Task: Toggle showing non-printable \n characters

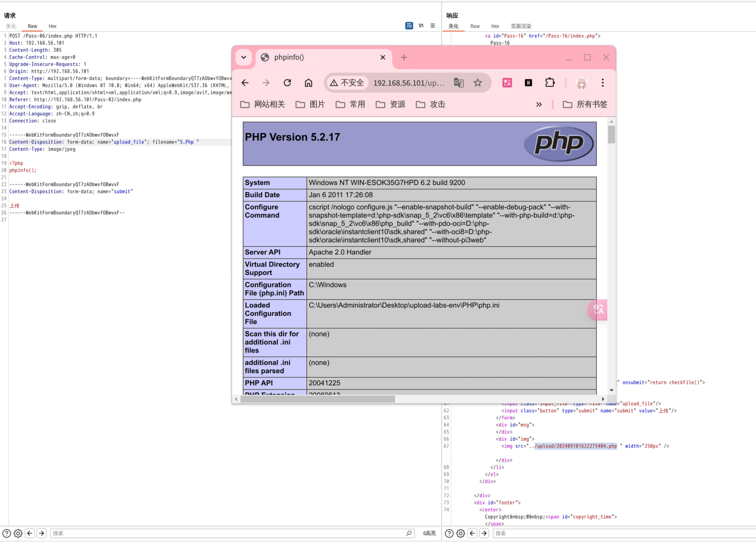Action: pos(421,26)
